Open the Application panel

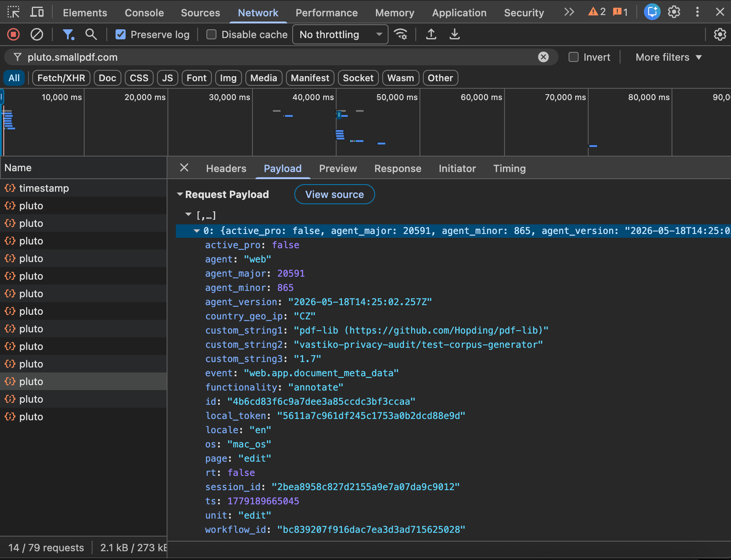pos(459,13)
